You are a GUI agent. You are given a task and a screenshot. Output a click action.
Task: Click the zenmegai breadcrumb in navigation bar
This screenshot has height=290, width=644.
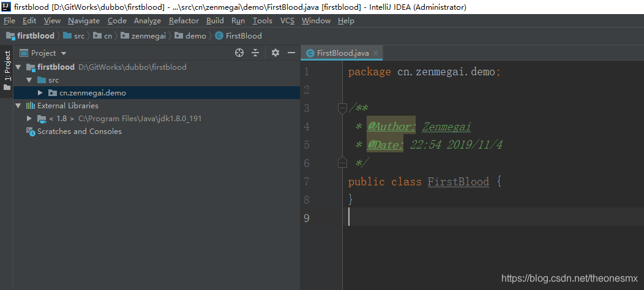pyautogui.click(x=143, y=35)
